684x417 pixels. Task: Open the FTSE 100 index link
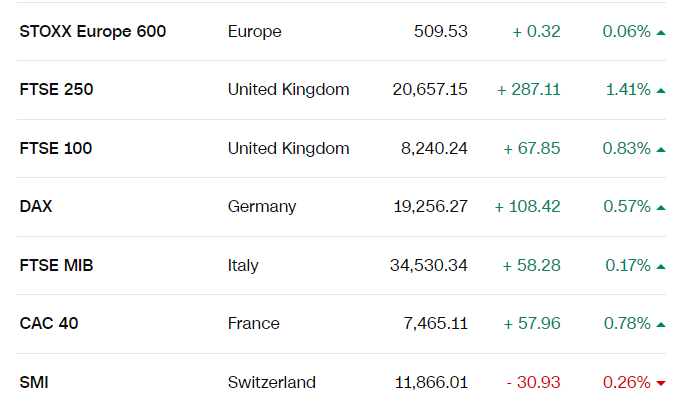56,149
